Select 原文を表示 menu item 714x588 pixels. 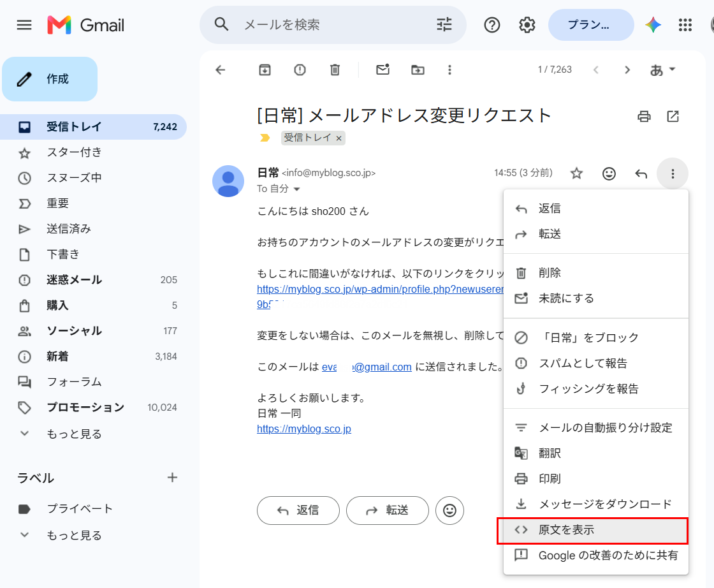[x=595, y=530]
